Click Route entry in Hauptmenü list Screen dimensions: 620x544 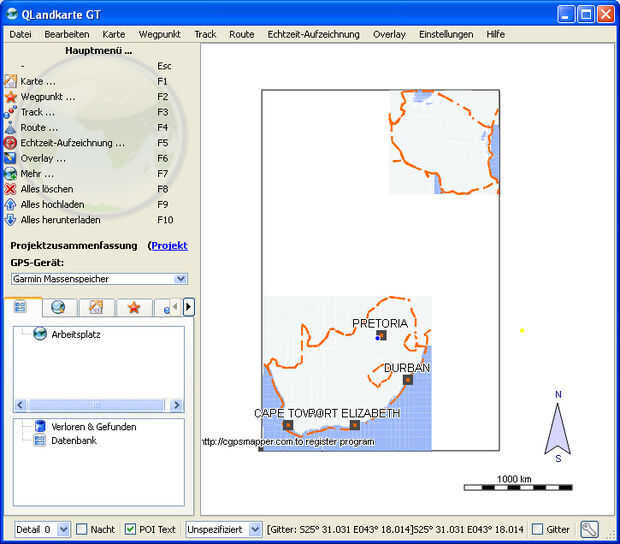(38, 128)
